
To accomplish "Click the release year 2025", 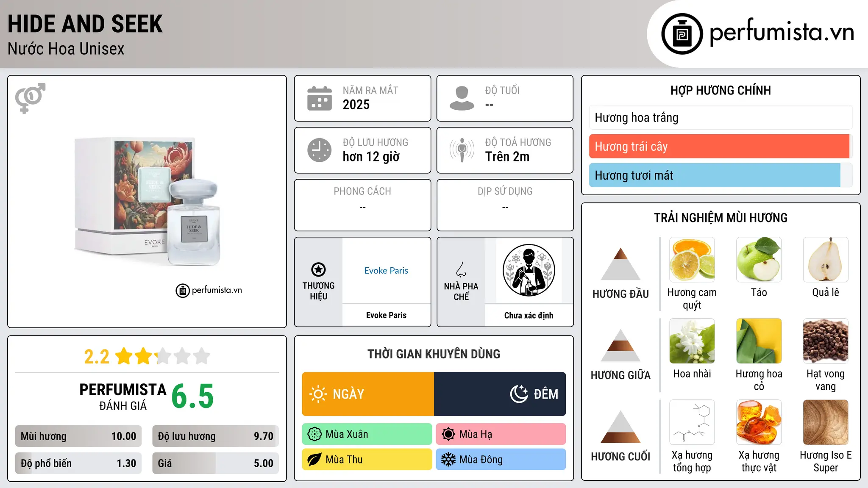I will [x=356, y=105].
